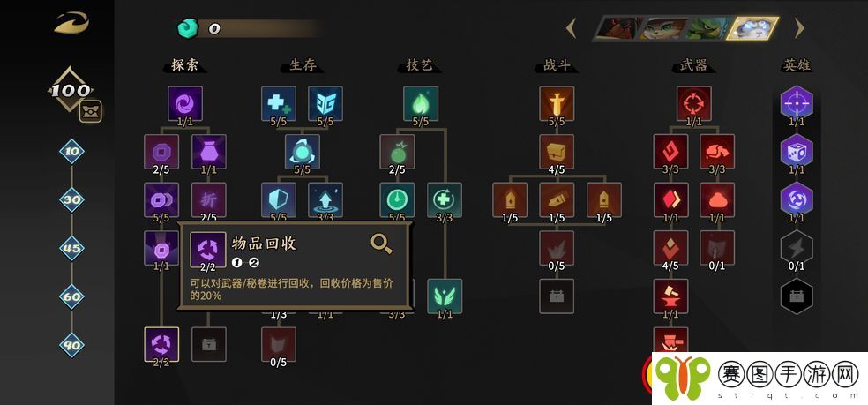Viewport: 868px width, 405px height.
Task: Select the locked lightning hero talent 0/1
Action: tap(797, 247)
